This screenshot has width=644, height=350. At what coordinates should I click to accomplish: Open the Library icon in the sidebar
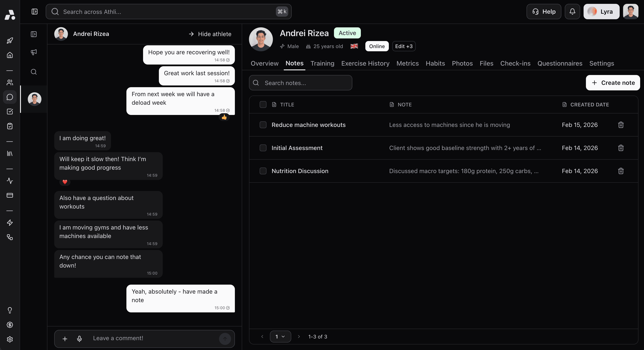tap(10, 154)
